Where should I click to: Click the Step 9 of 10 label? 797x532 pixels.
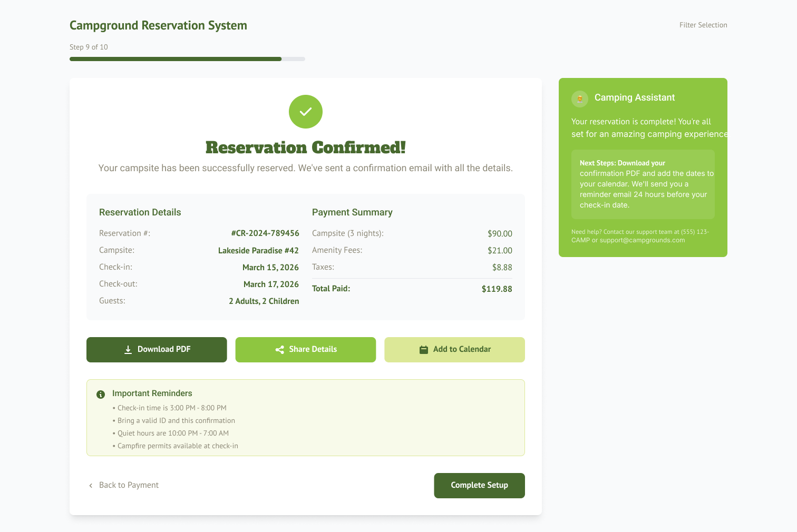[89, 47]
